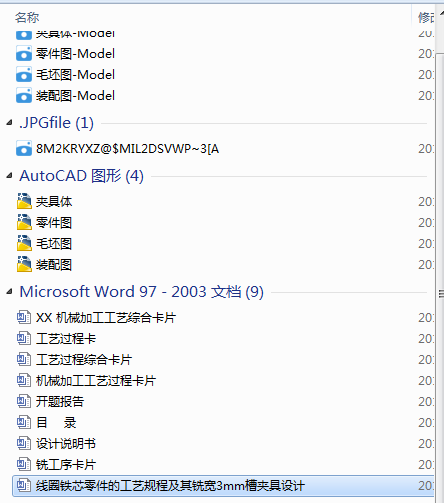The width and height of the screenshot is (444, 503).
Task: Click the AutoCAD drawing icon of 装配图
Action: pos(24,264)
